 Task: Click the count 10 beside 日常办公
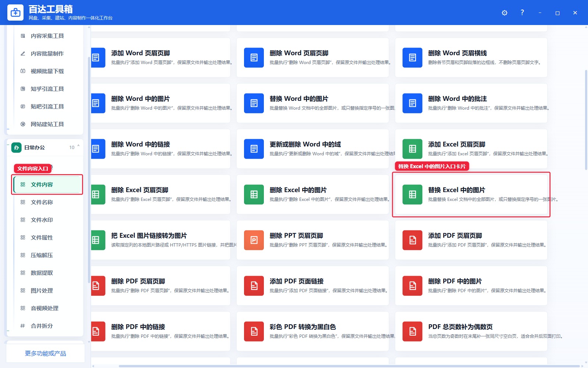tap(72, 148)
